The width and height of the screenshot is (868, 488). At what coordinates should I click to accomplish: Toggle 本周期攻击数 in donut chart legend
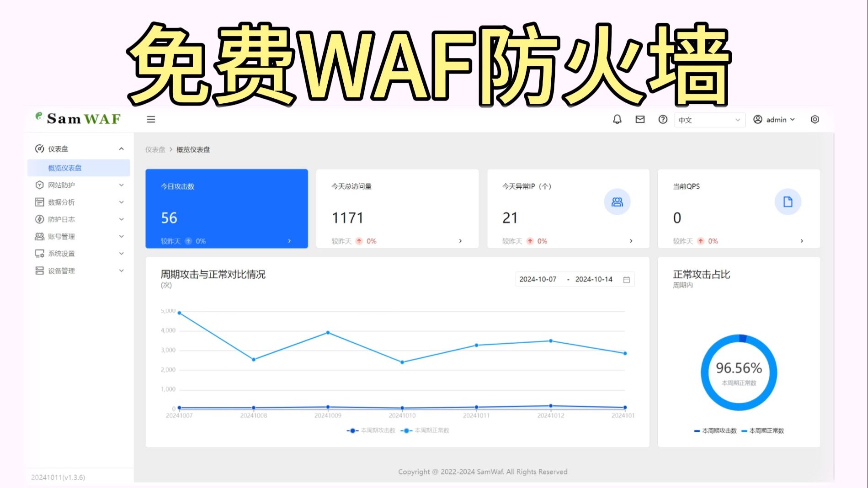(715, 431)
